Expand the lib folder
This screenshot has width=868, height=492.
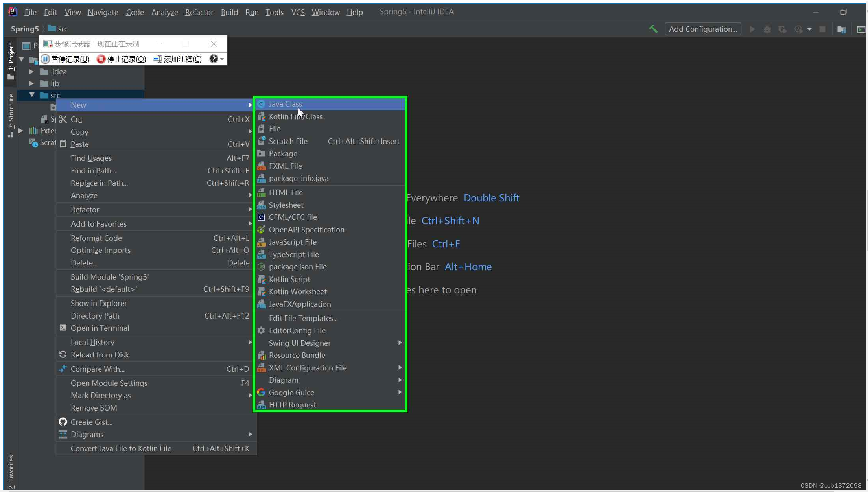pyautogui.click(x=31, y=83)
